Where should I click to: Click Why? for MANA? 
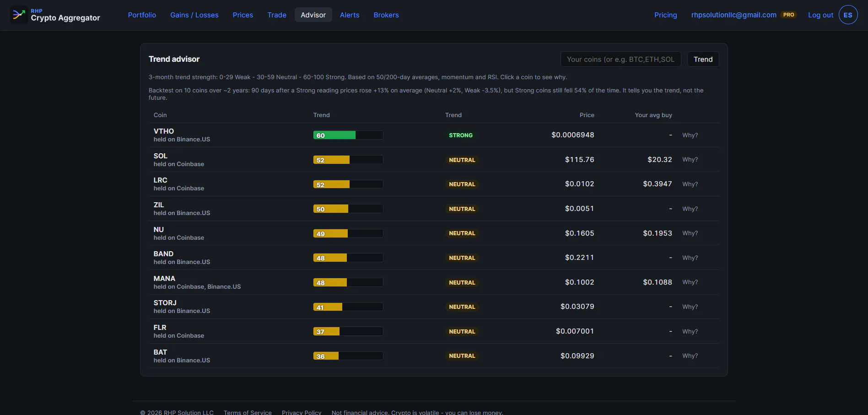click(690, 282)
